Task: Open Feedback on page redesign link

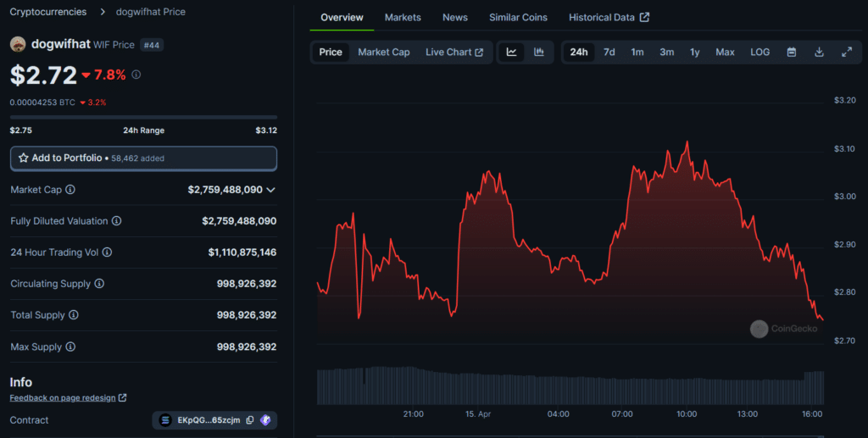Action: click(68, 398)
